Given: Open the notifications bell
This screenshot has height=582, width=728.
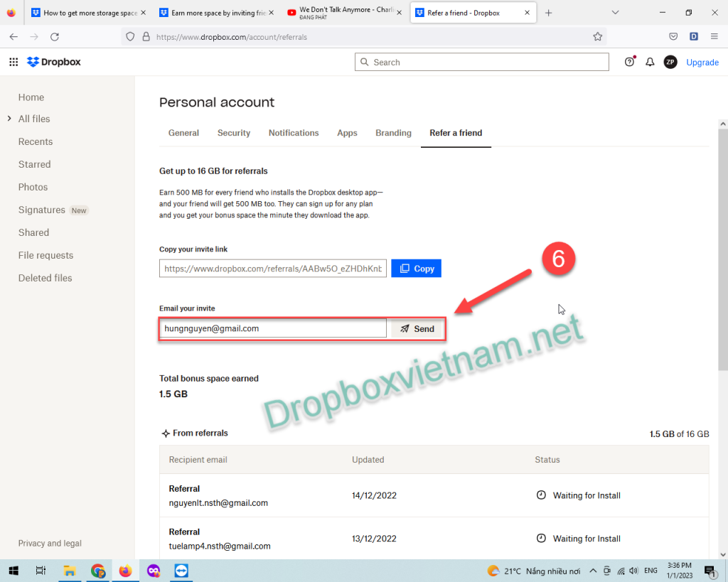Looking at the screenshot, I should pos(650,62).
